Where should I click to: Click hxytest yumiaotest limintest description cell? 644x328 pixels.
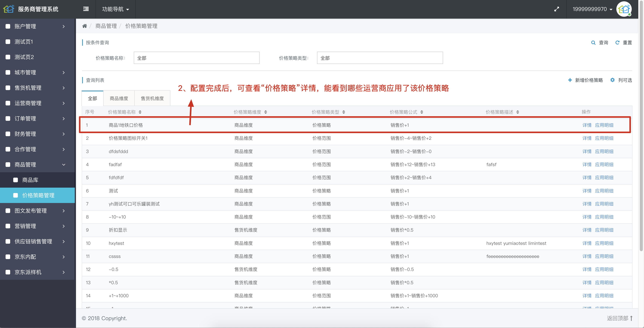pos(516,243)
